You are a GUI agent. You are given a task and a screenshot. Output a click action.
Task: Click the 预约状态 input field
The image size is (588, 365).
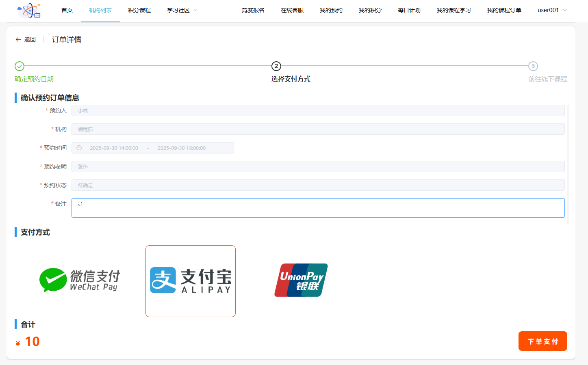coord(318,185)
